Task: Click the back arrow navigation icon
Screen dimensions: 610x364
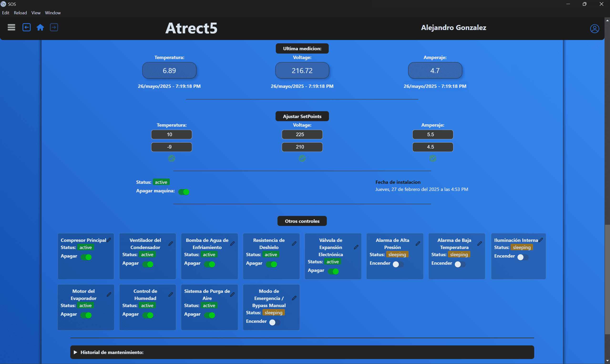Action: 26,27
